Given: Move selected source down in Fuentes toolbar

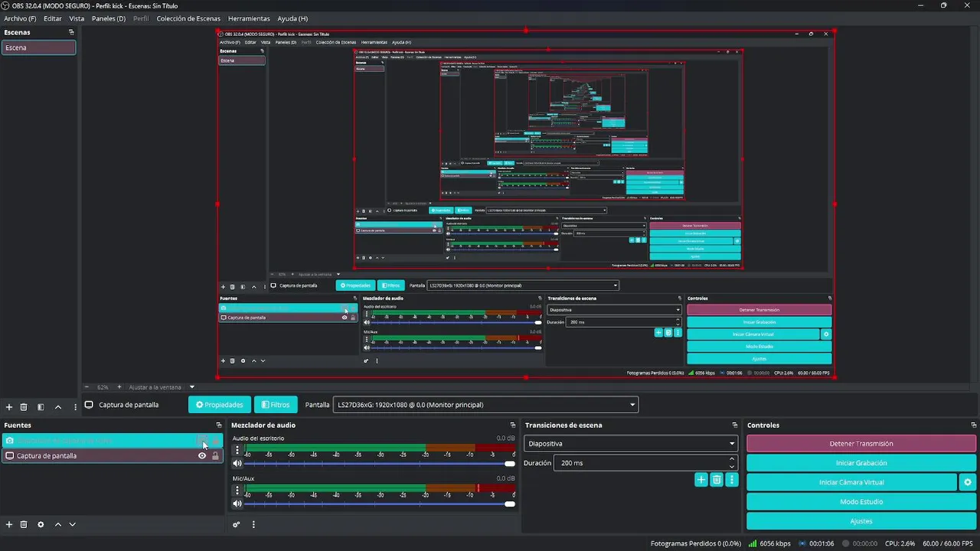Looking at the screenshot, I should (x=73, y=524).
